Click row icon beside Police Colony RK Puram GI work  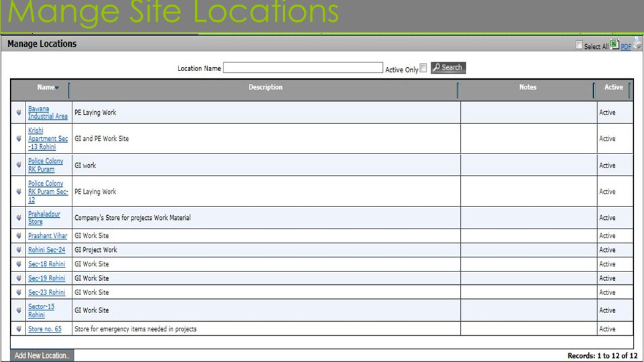pos(19,165)
